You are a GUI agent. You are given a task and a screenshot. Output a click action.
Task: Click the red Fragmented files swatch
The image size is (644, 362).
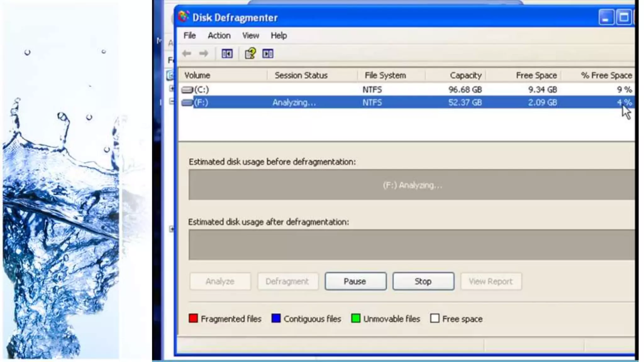(193, 318)
